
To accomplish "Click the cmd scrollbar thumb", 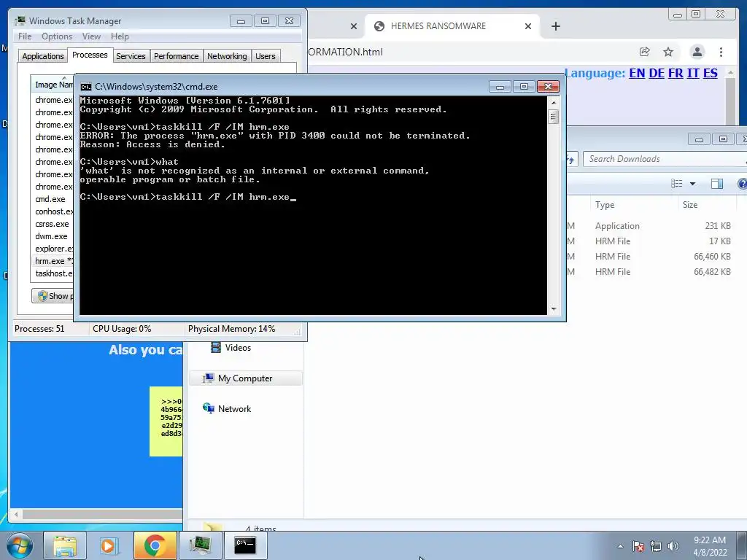I will click(x=553, y=117).
